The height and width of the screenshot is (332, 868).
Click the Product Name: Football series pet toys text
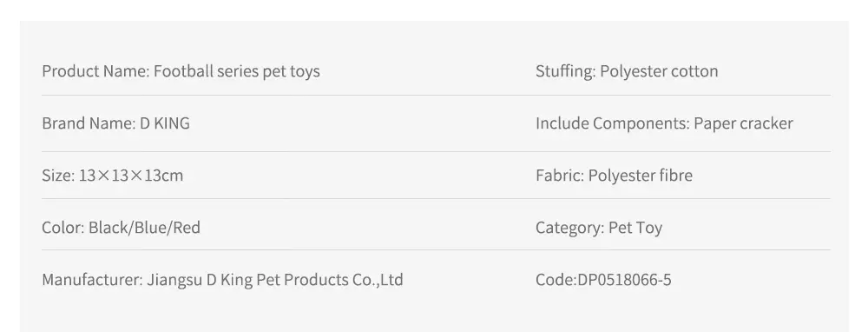pyautogui.click(x=181, y=71)
